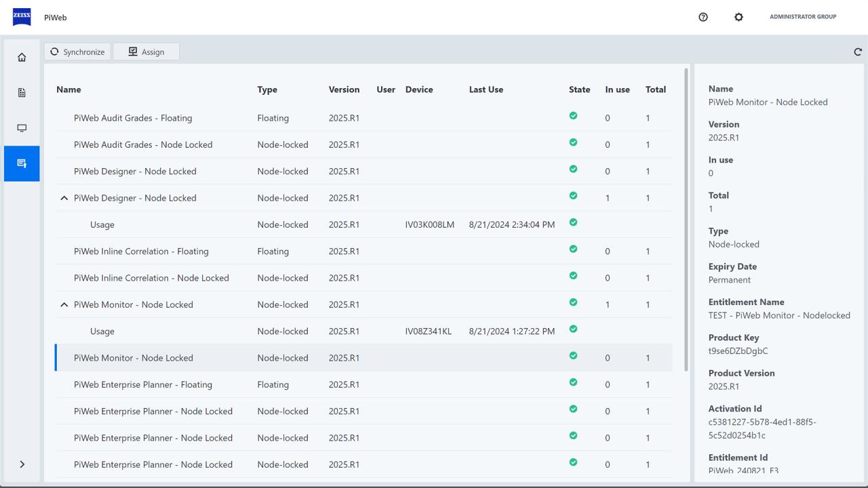This screenshot has width=868, height=488.
Task: Open the Administrator Group user menu
Action: [x=802, y=17]
